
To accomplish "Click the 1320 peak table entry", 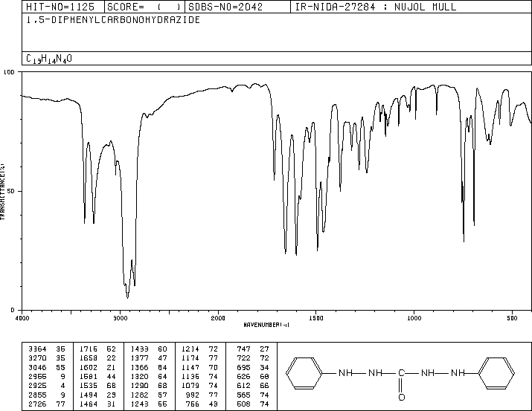I will pyautogui.click(x=149, y=376).
